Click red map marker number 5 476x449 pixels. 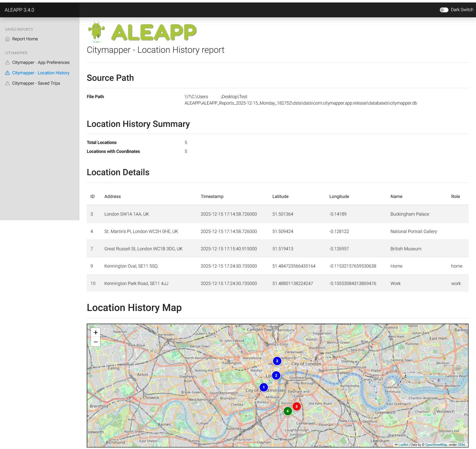coord(297,407)
